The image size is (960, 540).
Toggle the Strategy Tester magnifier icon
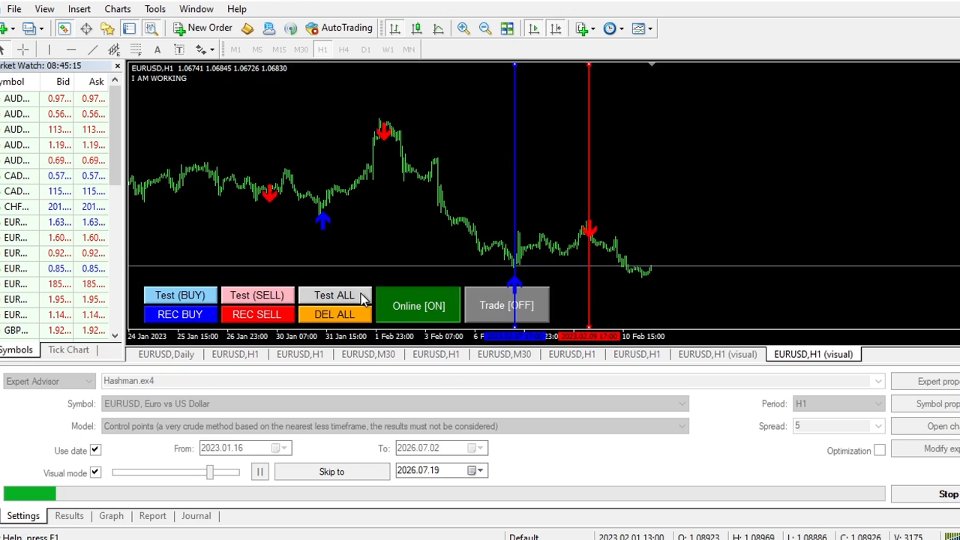(x=151, y=28)
